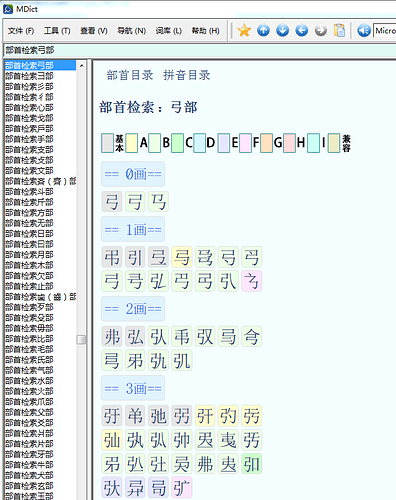
Task: Click the grey 基本 legend swatch
Action: 107,143
